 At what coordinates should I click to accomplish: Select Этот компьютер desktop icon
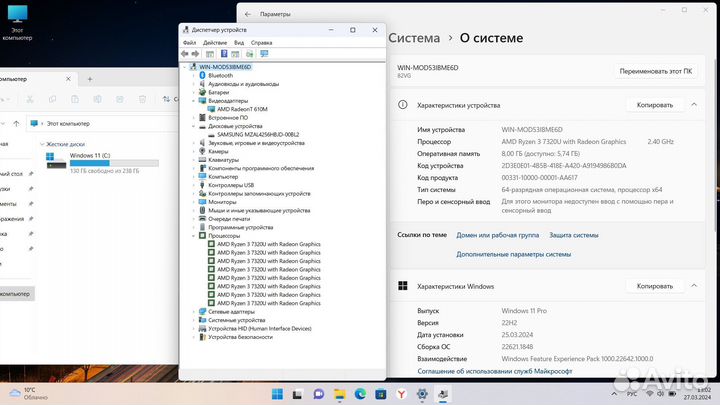click(17, 23)
